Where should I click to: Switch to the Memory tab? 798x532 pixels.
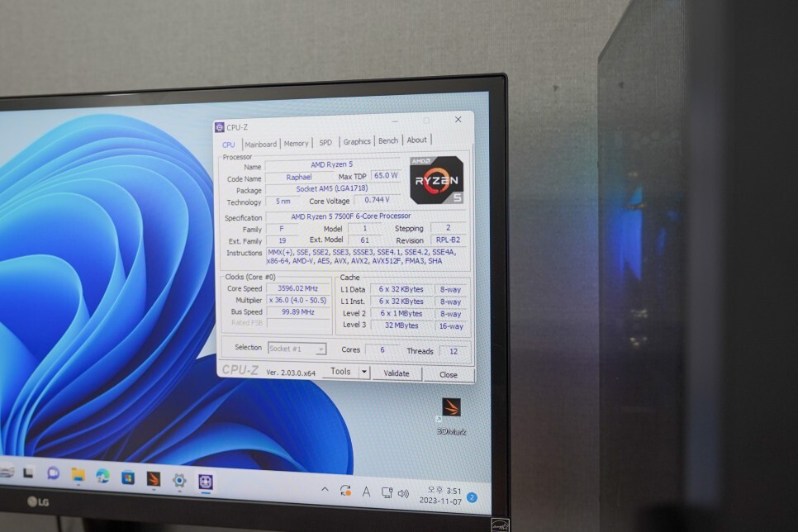click(297, 144)
